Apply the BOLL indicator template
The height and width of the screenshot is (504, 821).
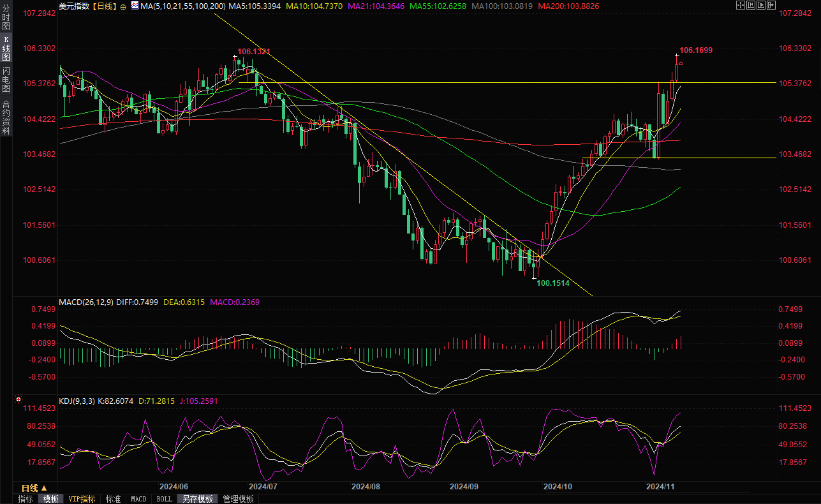[164, 499]
